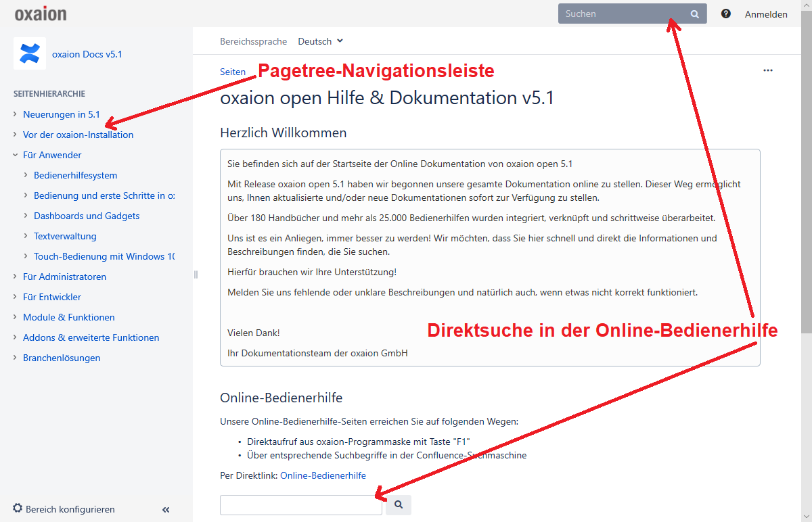Viewport: 812px width, 522px height.
Task: Open the Deutsch language dropdown
Action: point(321,41)
